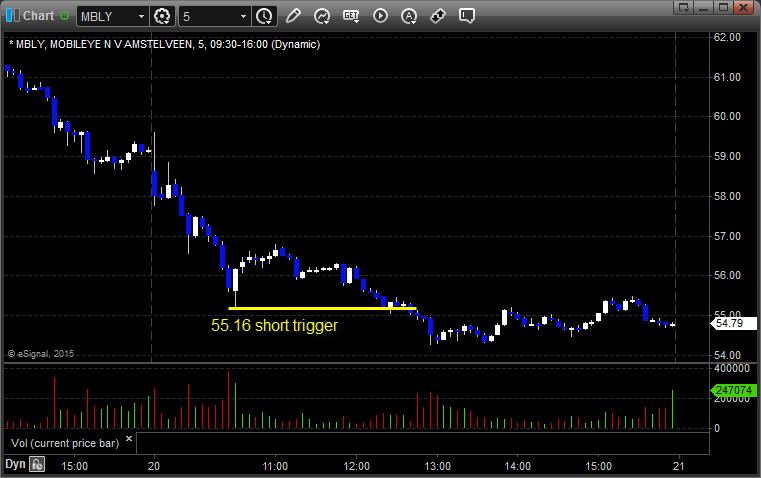Select the pencil drawing tools icon

pyautogui.click(x=293, y=16)
